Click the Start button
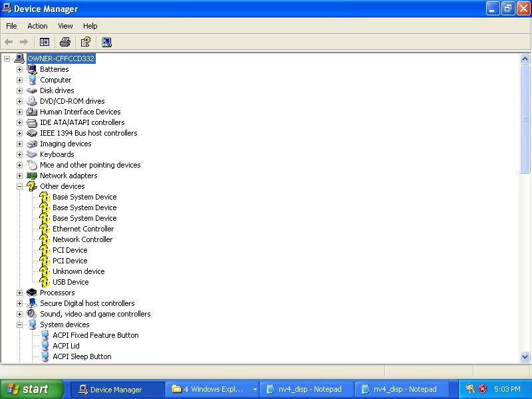 [31, 389]
